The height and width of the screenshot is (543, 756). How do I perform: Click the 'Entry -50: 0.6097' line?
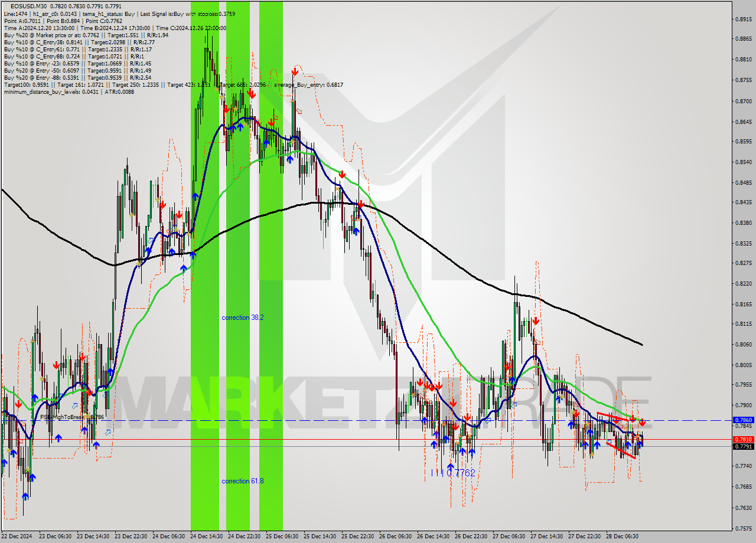pos(77,70)
